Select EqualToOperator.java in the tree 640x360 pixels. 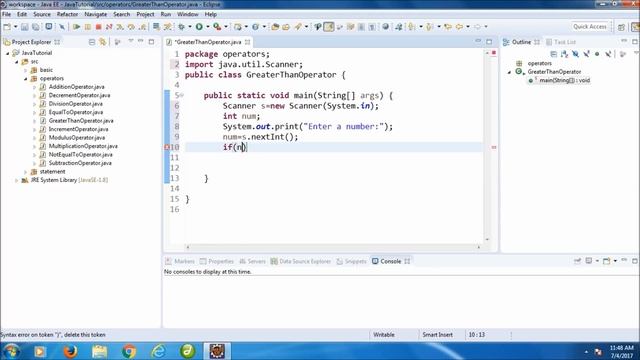(76, 112)
